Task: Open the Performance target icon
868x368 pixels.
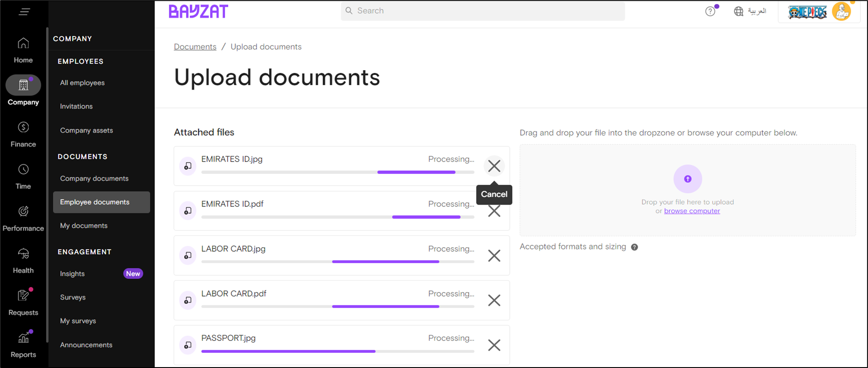Action: point(23,212)
